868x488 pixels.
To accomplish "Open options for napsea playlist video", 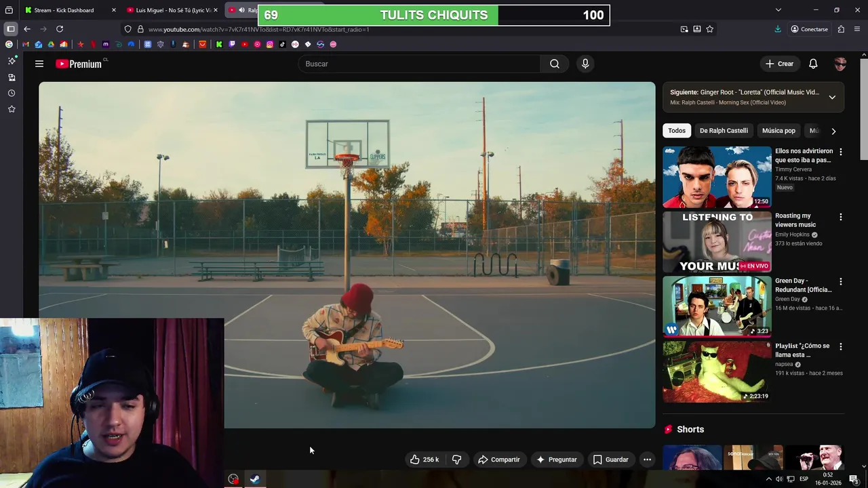I will click(x=841, y=346).
